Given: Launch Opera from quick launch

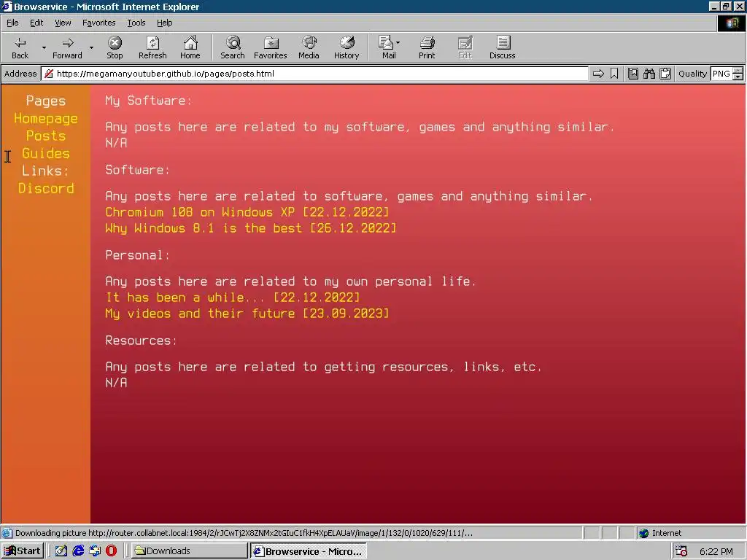Looking at the screenshot, I should [111, 551].
